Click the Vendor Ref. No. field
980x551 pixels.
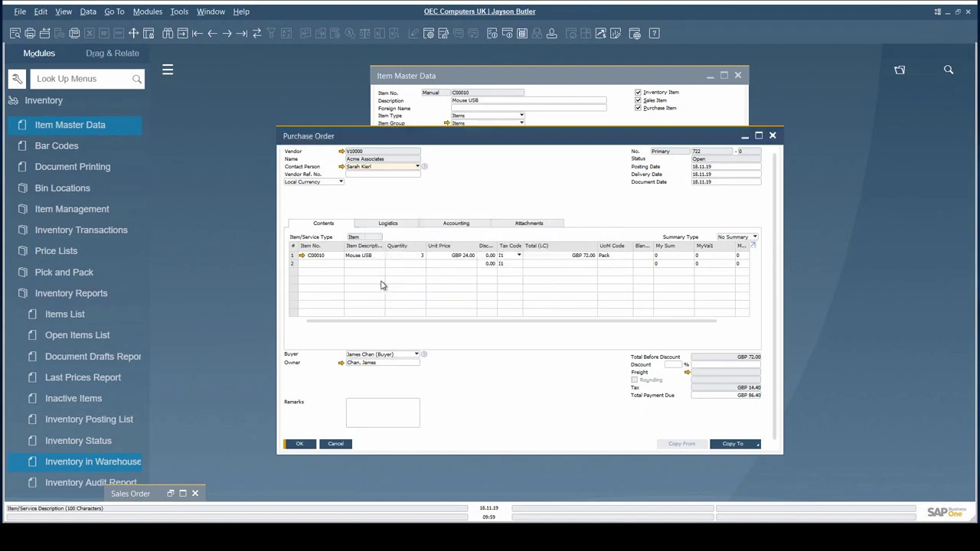(383, 174)
